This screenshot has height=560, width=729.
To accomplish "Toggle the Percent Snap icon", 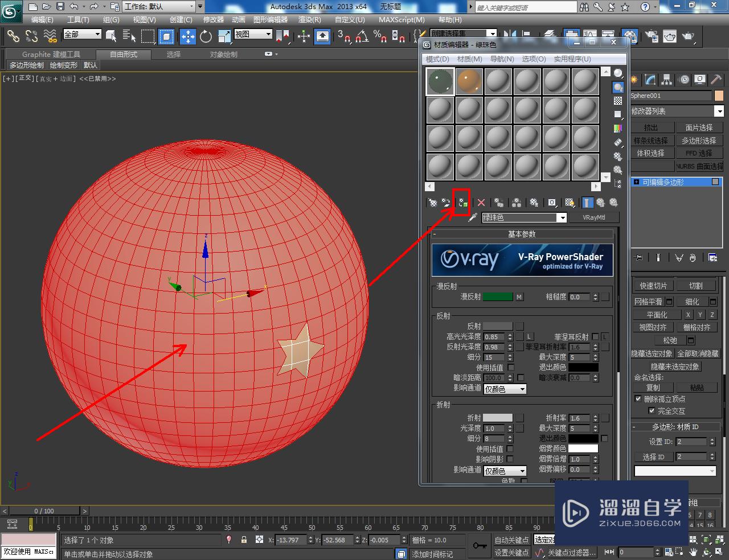I will coord(380,36).
